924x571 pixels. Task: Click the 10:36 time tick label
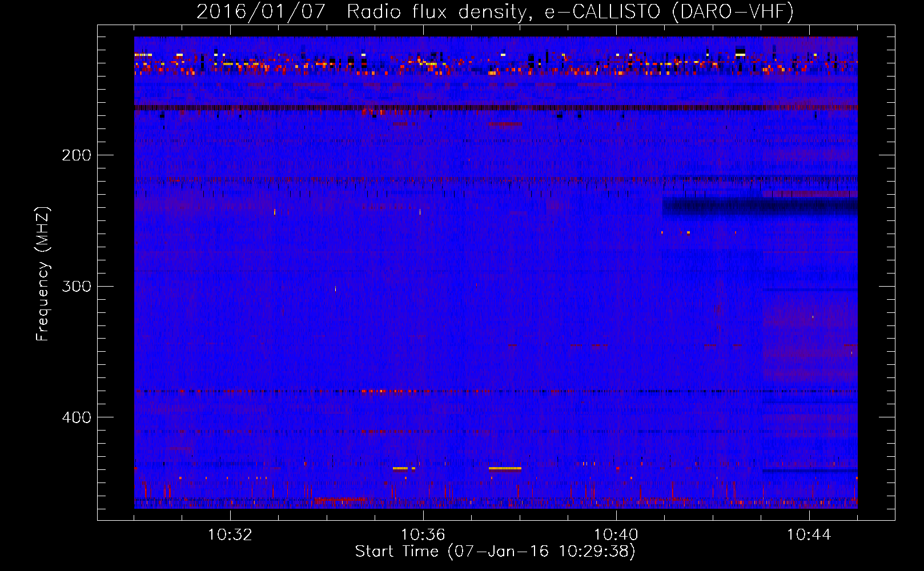pyautogui.click(x=423, y=535)
